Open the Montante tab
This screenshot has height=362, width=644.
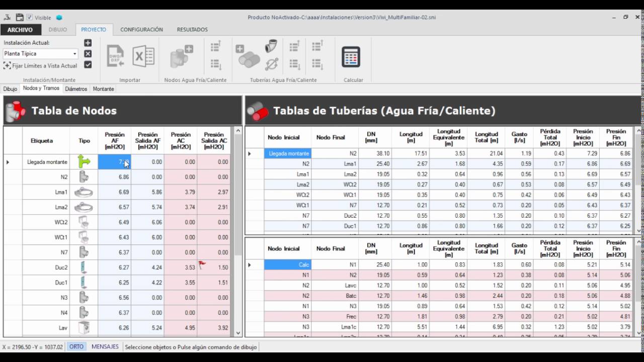104,89
